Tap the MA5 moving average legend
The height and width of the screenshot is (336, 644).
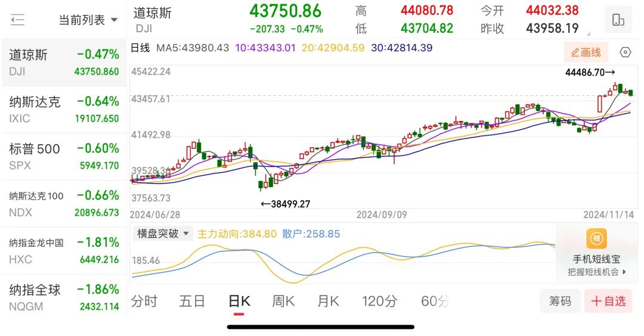pyautogui.click(x=192, y=48)
